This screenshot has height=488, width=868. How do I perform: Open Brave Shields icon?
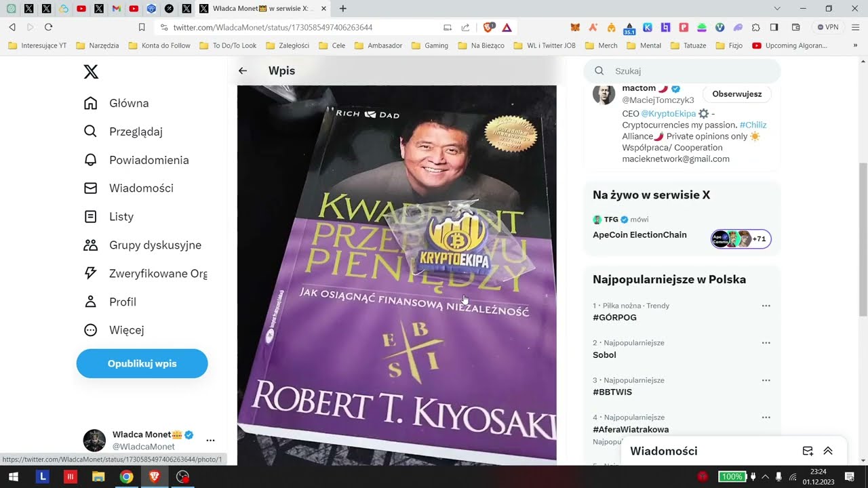coord(489,27)
